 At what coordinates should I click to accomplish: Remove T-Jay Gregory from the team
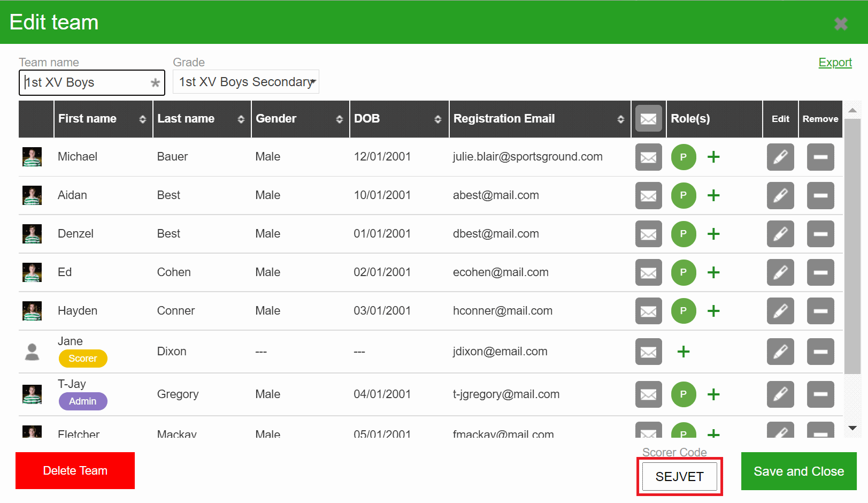(x=820, y=395)
